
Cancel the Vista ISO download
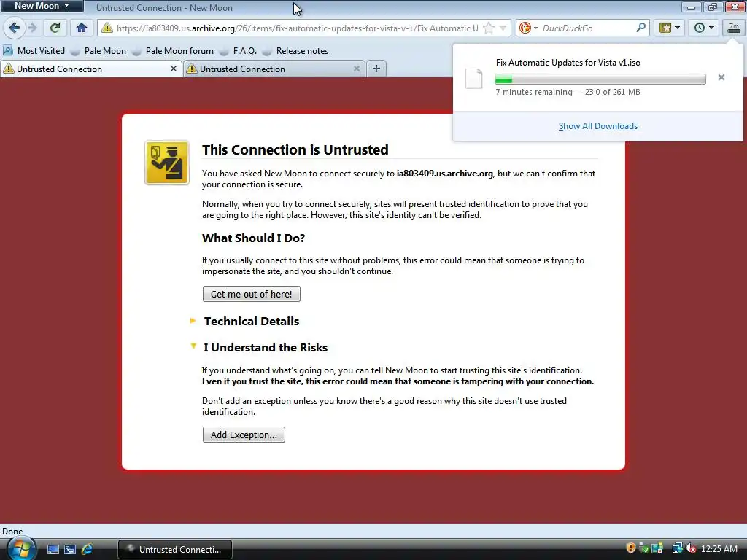point(721,77)
